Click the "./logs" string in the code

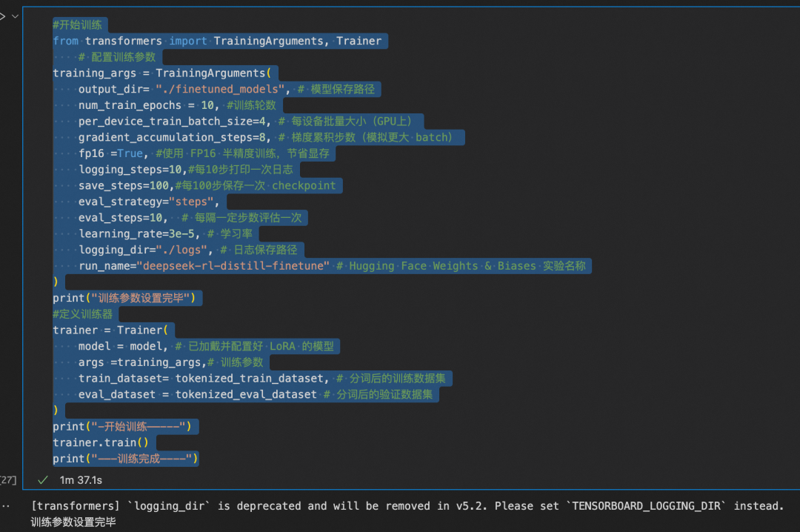click(x=181, y=250)
